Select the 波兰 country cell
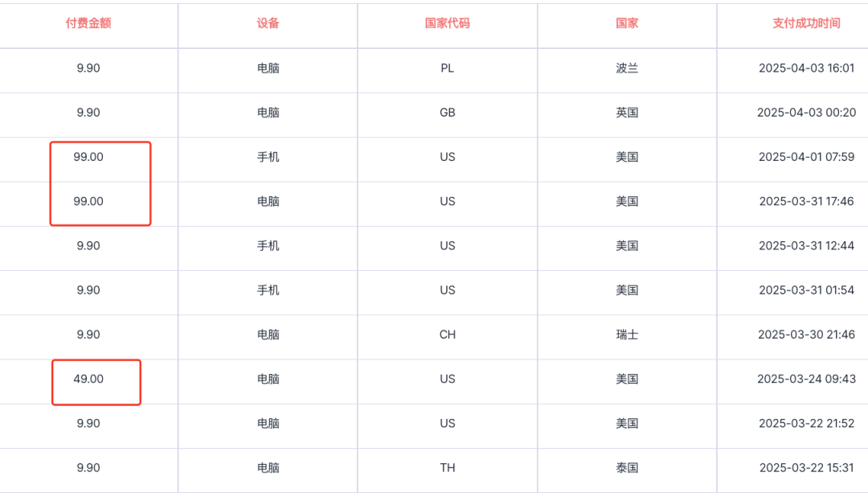Image resolution: width=868 pixels, height=493 pixels. click(627, 68)
